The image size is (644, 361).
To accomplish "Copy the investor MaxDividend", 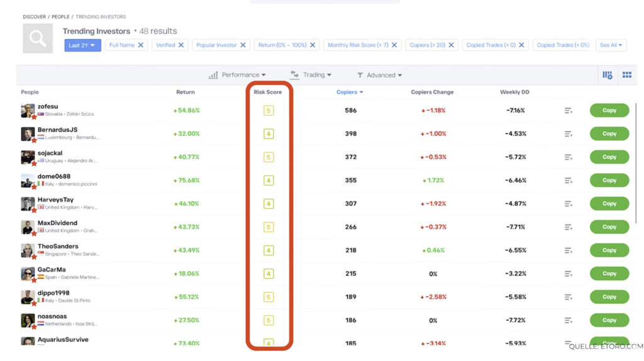I will [x=609, y=226].
